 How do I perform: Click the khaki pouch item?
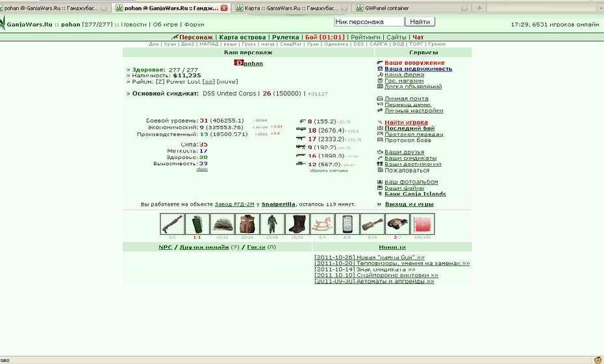[x=373, y=224]
